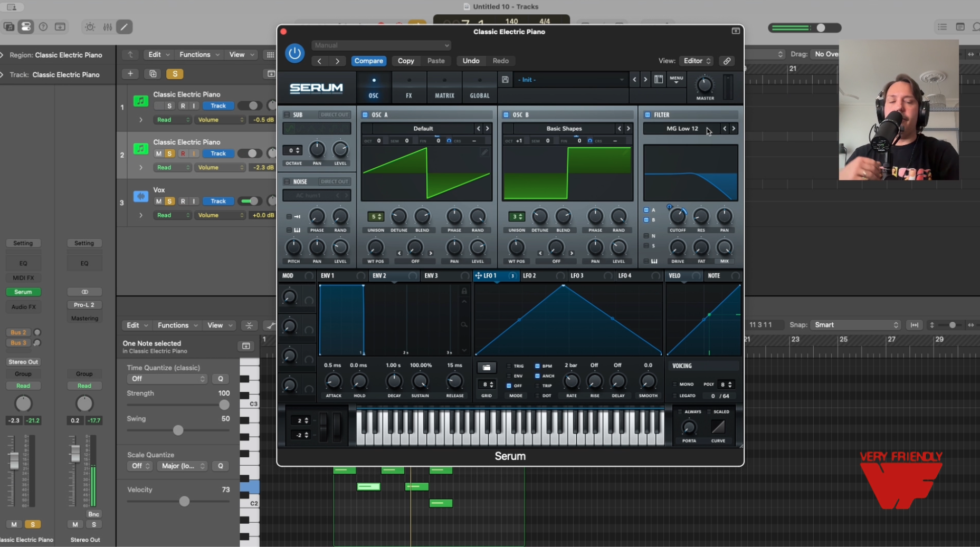Viewport: 980px width, 547px height.
Task: Select next OSC A wavetable arrow
Action: pyautogui.click(x=487, y=128)
